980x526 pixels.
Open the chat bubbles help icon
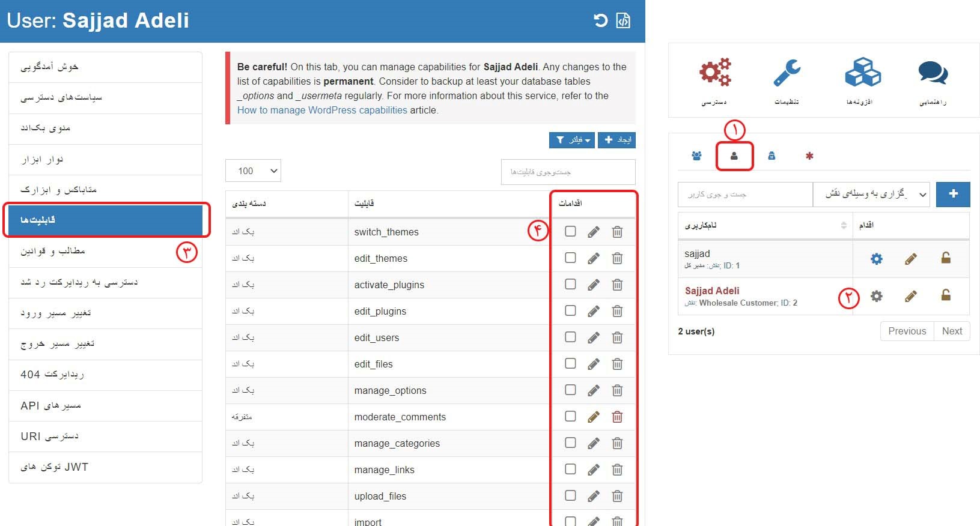point(933,73)
